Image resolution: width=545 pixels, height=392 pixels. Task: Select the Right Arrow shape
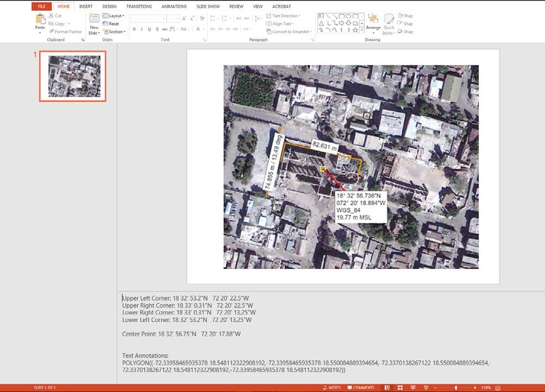342,23
